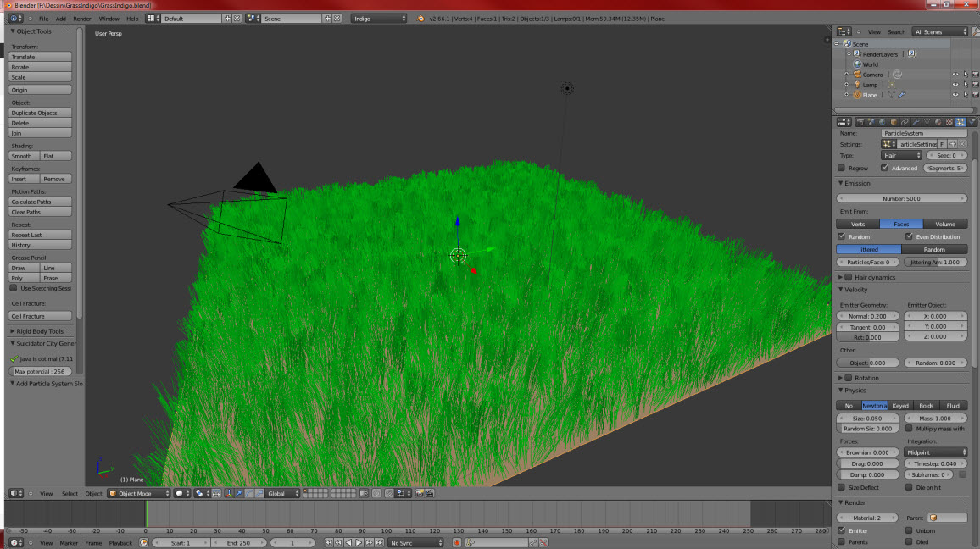Image resolution: width=980 pixels, height=549 pixels.
Task: Open the Object Mode dropdown
Action: click(138, 493)
